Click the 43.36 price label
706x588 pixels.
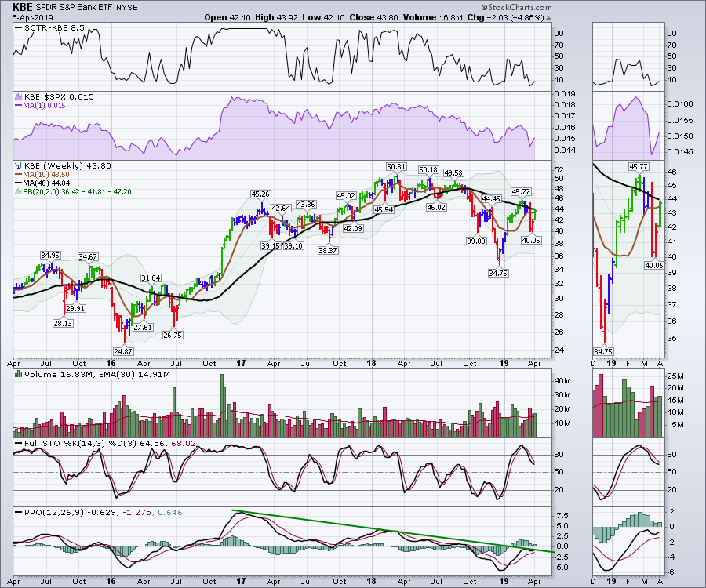(306, 204)
